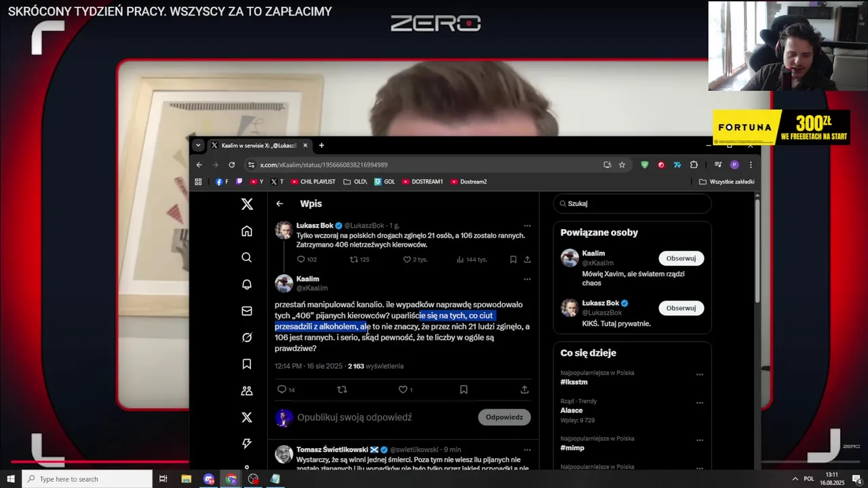Open X home feed from sidebar

click(247, 231)
